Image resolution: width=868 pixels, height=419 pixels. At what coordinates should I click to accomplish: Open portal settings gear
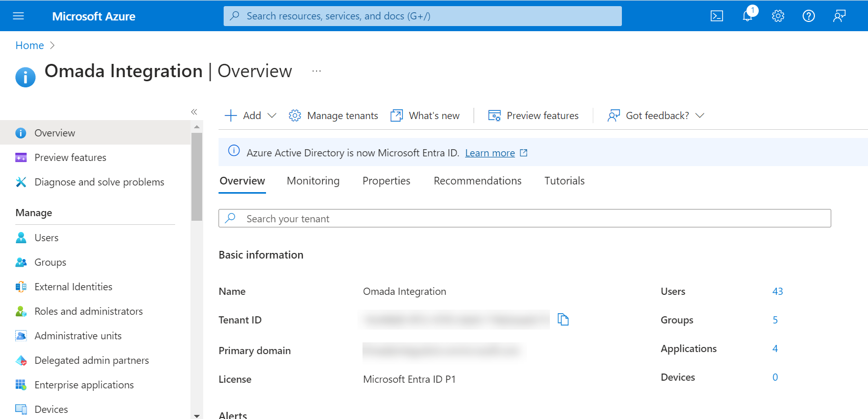click(x=778, y=16)
